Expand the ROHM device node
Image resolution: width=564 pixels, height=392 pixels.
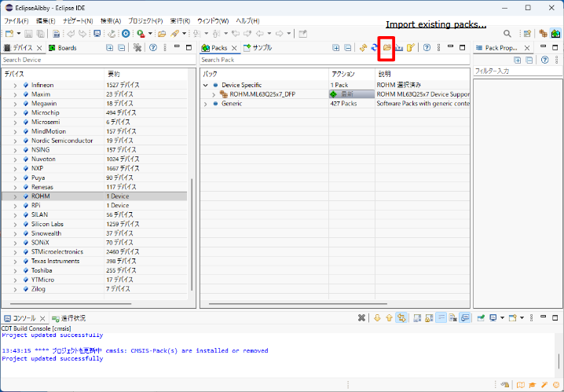tap(15, 196)
